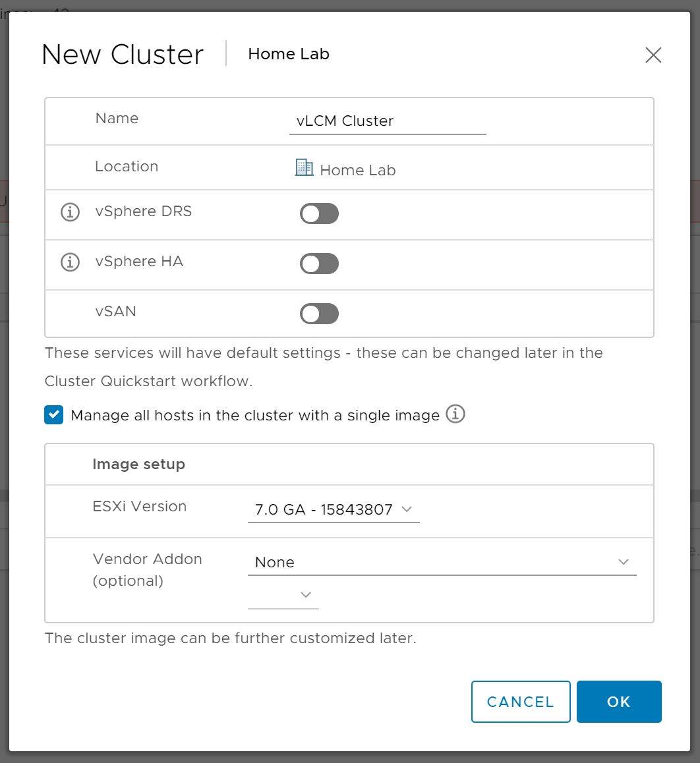The height and width of the screenshot is (763, 700).
Task: Open the vSphere HA info tooltip
Action: (x=70, y=262)
